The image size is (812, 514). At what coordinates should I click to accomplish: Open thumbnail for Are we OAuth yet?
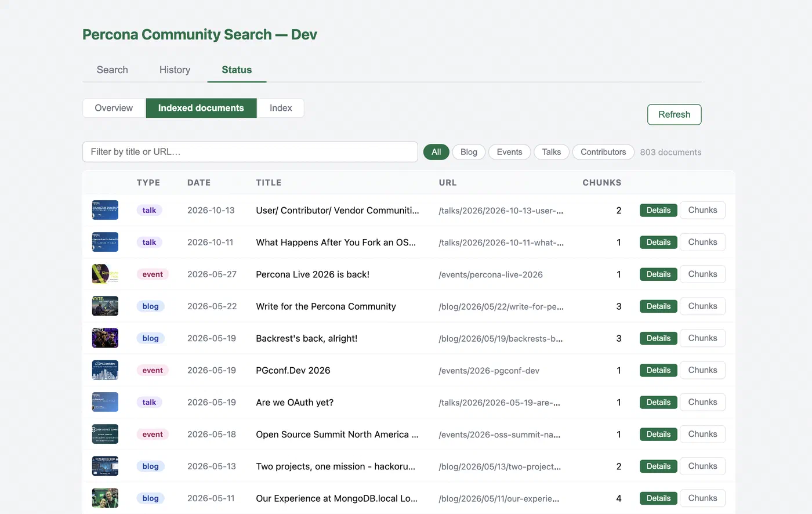(105, 402)
